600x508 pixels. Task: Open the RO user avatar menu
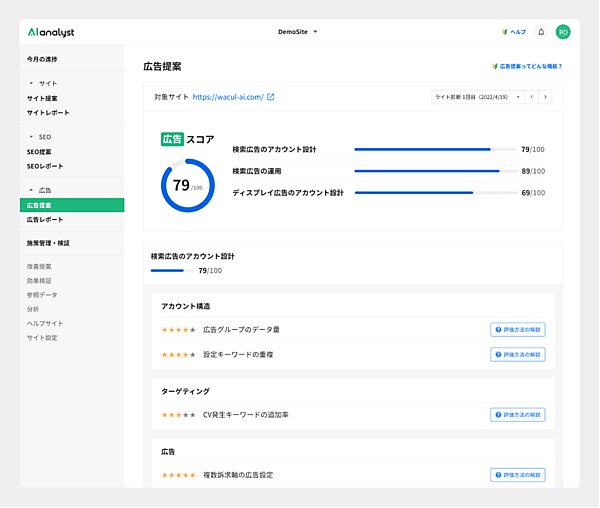click(x=563, y=32)
